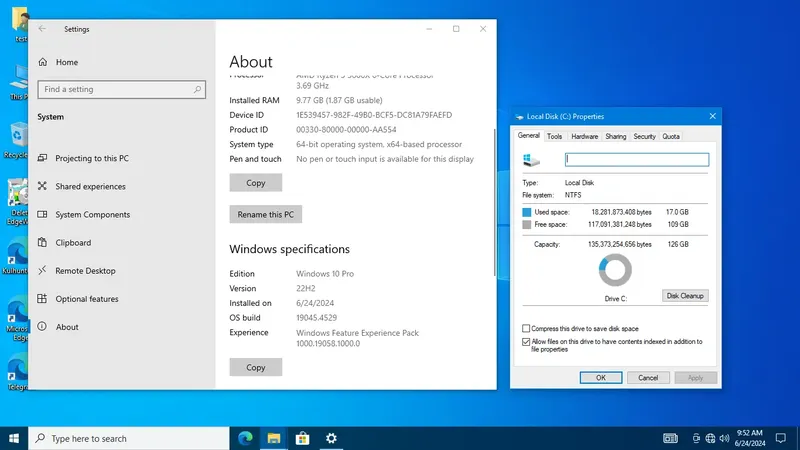Copy Windows specifications with lower Copy button
The width and height of the screenshot is (800, 450).
coord(256,367)
